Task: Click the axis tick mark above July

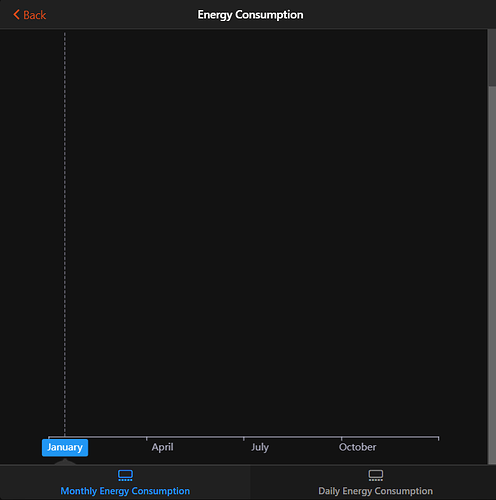Action: 244,438
